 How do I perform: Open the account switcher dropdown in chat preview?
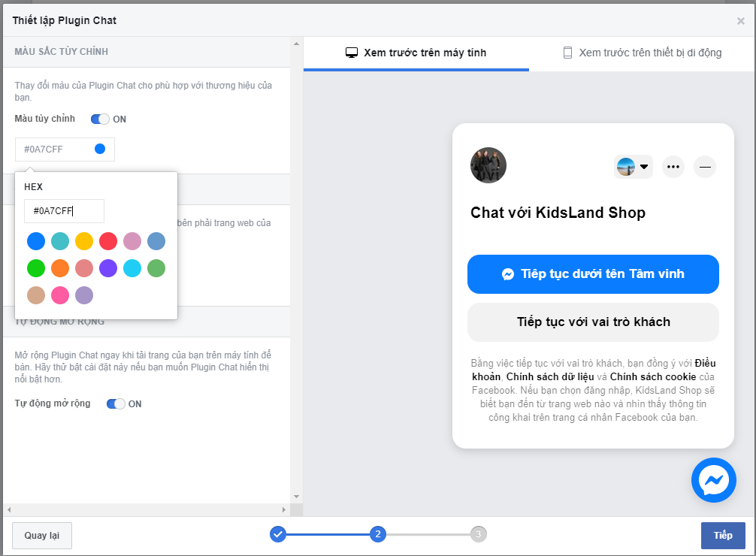click(x=633, y=167)
